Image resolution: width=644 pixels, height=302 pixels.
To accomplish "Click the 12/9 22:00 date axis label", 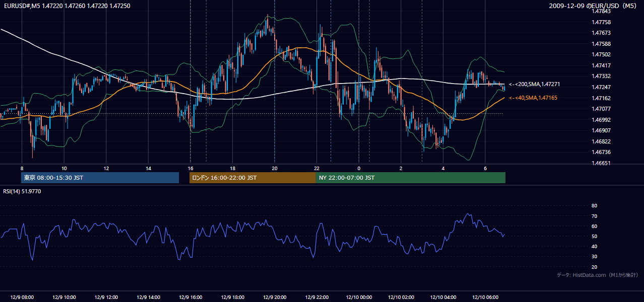I will [316, 297].
